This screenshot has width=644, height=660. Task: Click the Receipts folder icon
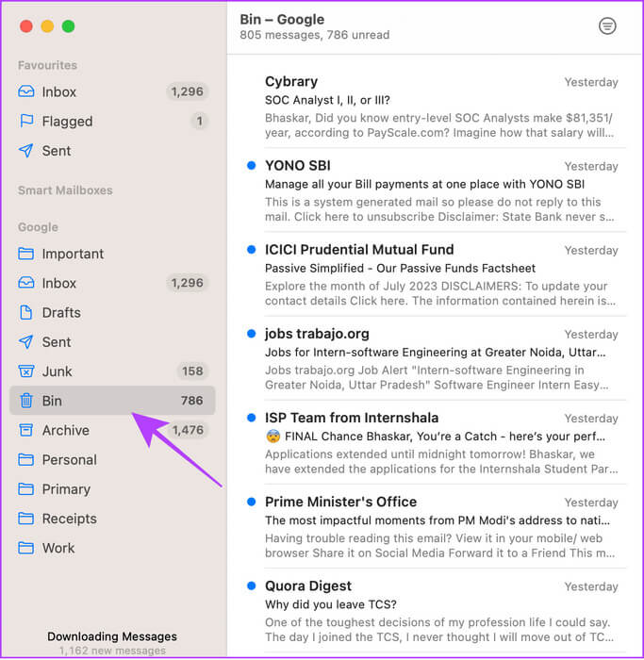[26, 519]
